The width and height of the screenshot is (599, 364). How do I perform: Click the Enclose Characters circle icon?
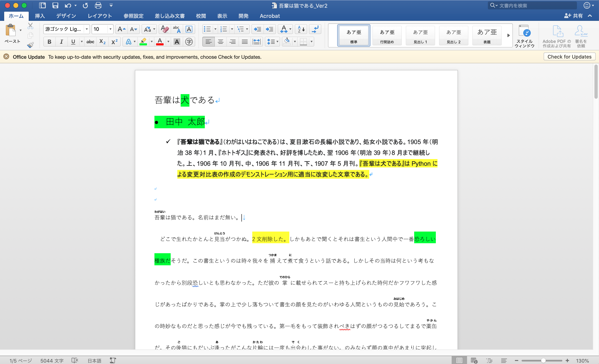pyautogui.click(x=189, y=42)
